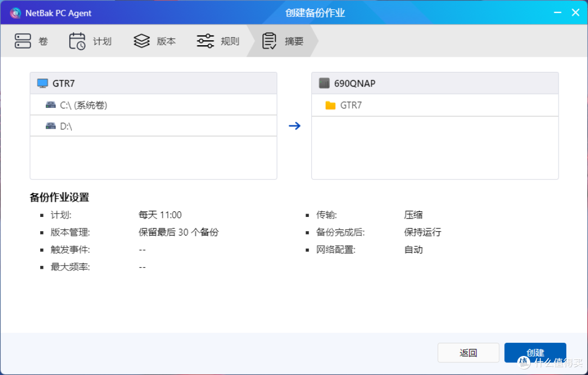This screenshot has height=375, width=588.
Task: Click the 最大频率: label
Action: tap(70, 267)
